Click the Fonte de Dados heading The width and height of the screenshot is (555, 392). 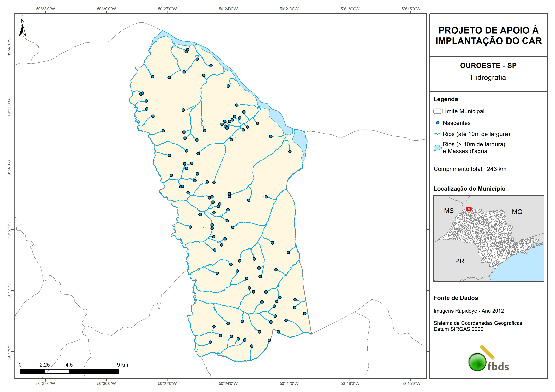point(456,298)
